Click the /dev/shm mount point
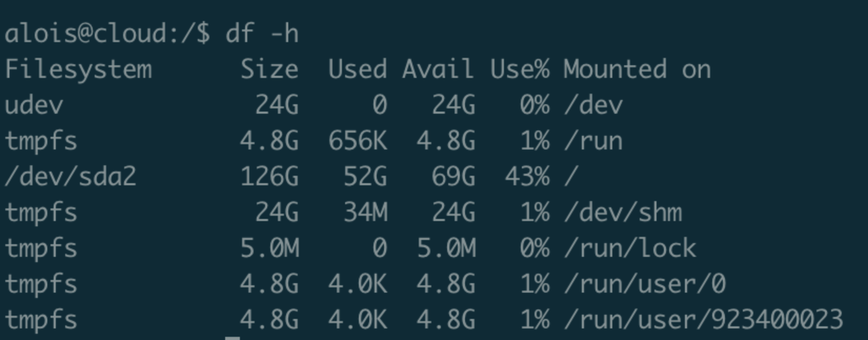The width and height of the screenshot is (868, 340). [623, 213]
